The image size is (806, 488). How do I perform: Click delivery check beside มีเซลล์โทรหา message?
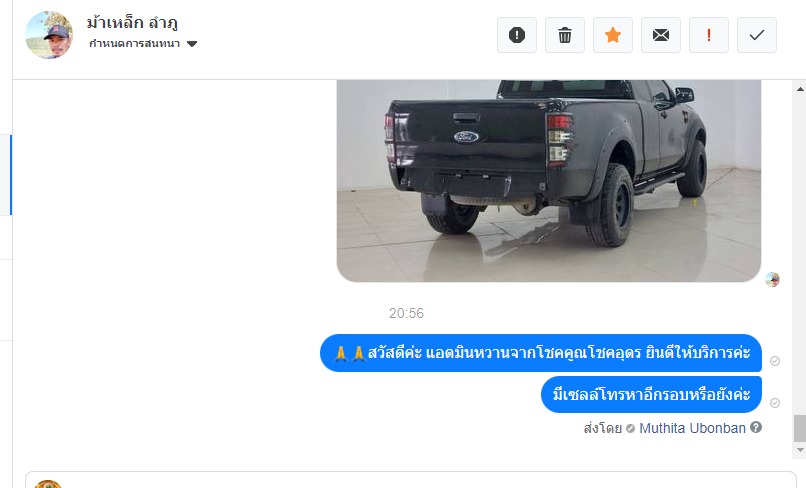coord(775,403)
